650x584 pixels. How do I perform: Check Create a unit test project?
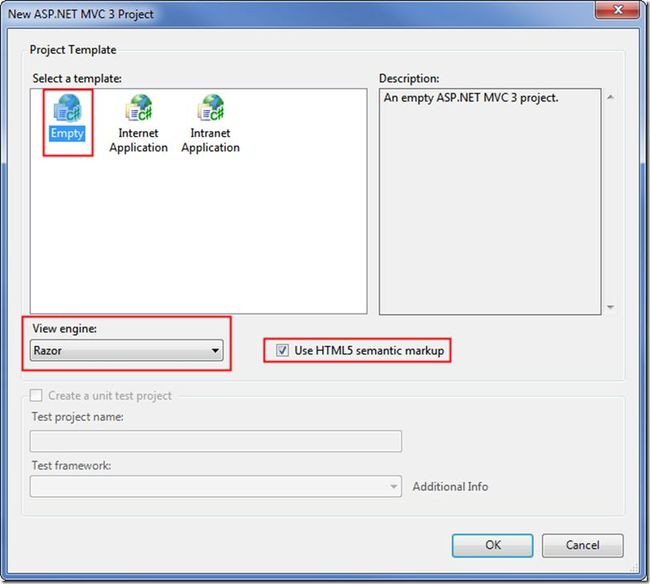[x=36, y=395]
